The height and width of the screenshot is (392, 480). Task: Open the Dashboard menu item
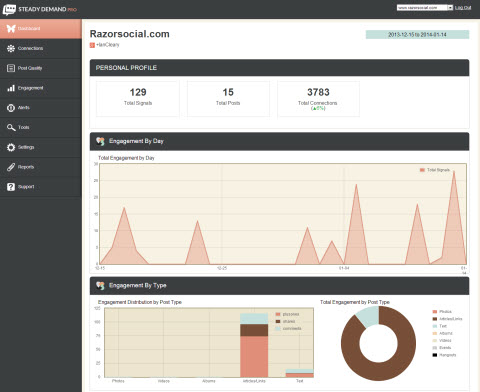(41, 29)
